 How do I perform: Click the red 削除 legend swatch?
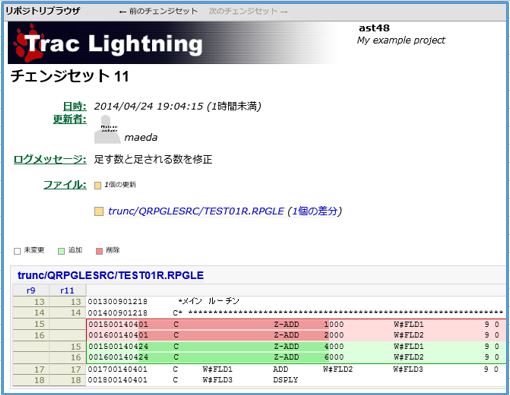(99, 251)
